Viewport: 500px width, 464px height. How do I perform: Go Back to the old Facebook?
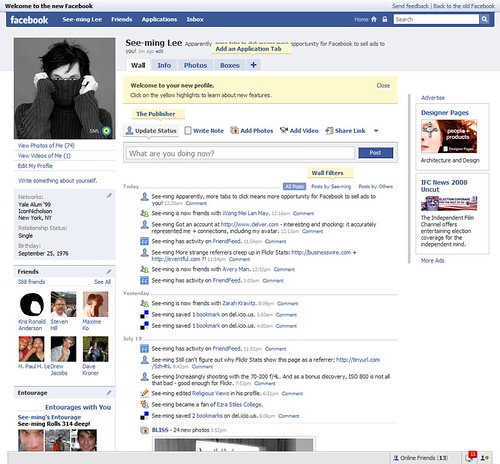pyautogui.click(x=464, y=6)
